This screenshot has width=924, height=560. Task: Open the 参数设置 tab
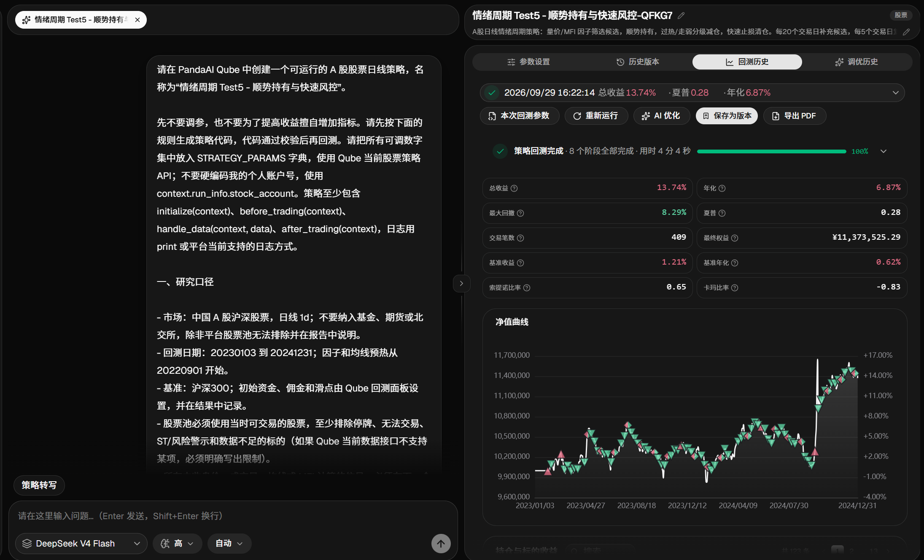[x=528, y=62]
